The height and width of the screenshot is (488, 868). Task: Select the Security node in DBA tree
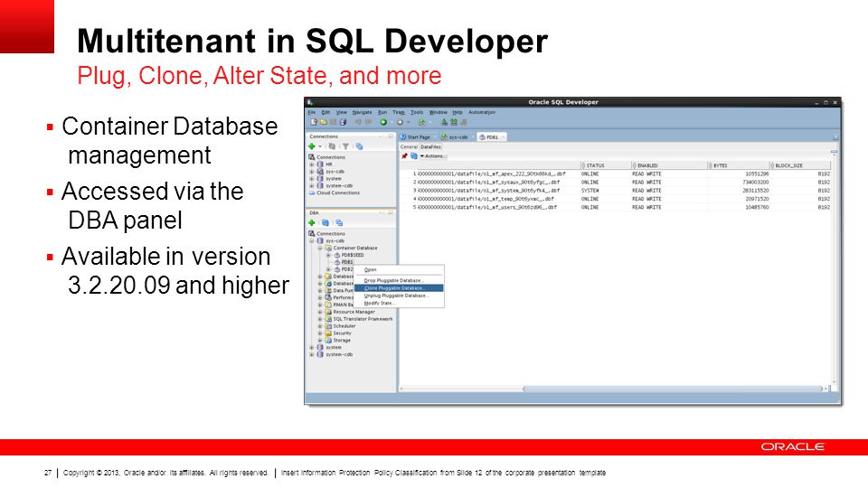[342, 333]
